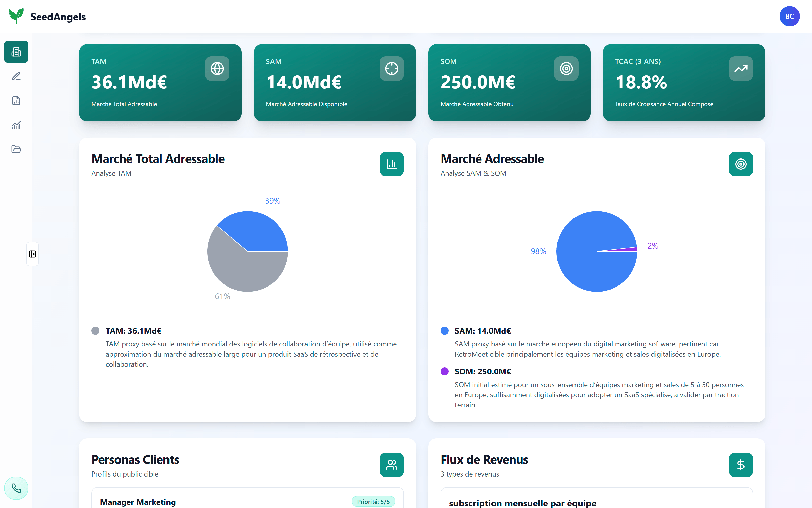Click the Priorité: 5/5 badge
This screenshot has width=812, height=508.
(x=373, y=502)
